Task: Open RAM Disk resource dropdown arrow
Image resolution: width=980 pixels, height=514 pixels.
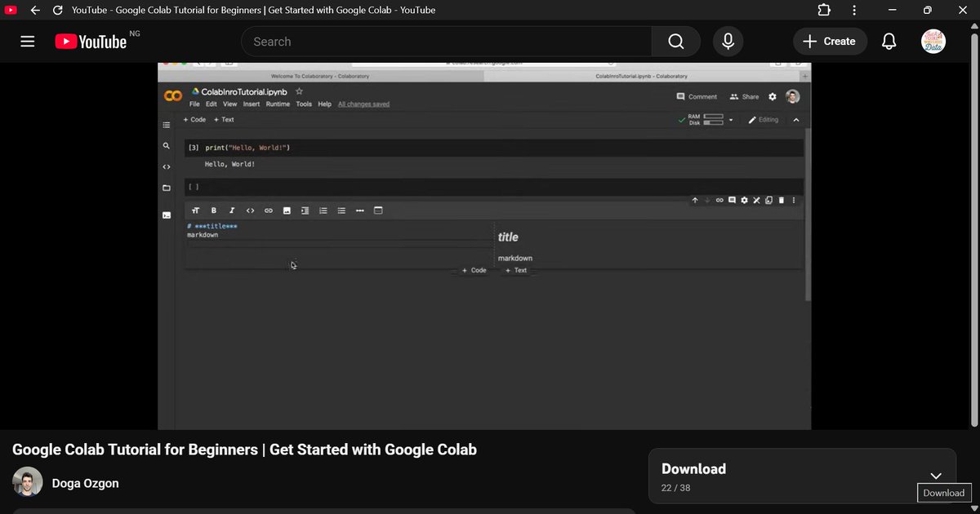Action: point(731,120)
